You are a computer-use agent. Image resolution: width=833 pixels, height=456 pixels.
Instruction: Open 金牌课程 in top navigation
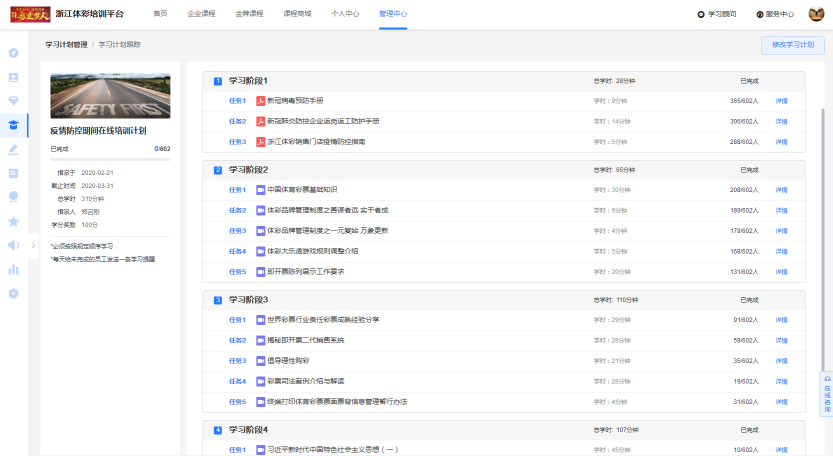pyautogui.click(x=249, y=14)
